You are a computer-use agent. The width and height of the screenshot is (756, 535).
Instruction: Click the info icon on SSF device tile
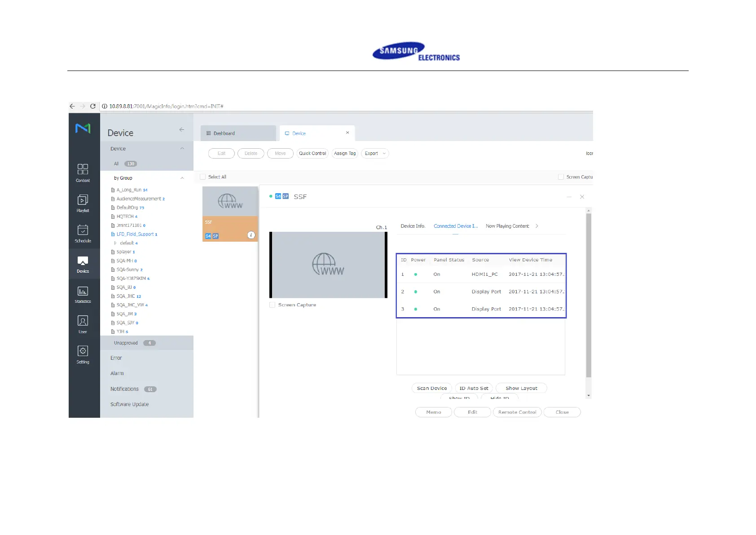(x=251, y=235)
